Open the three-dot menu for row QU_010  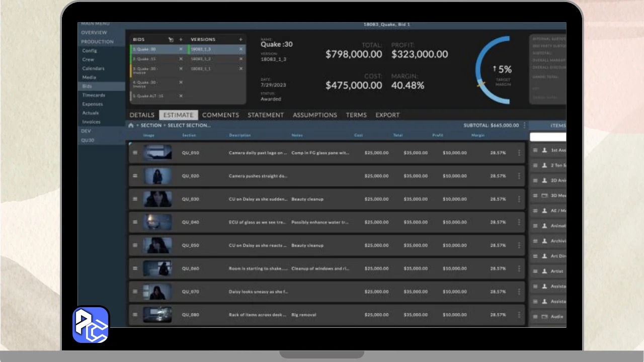pos(519,153)
